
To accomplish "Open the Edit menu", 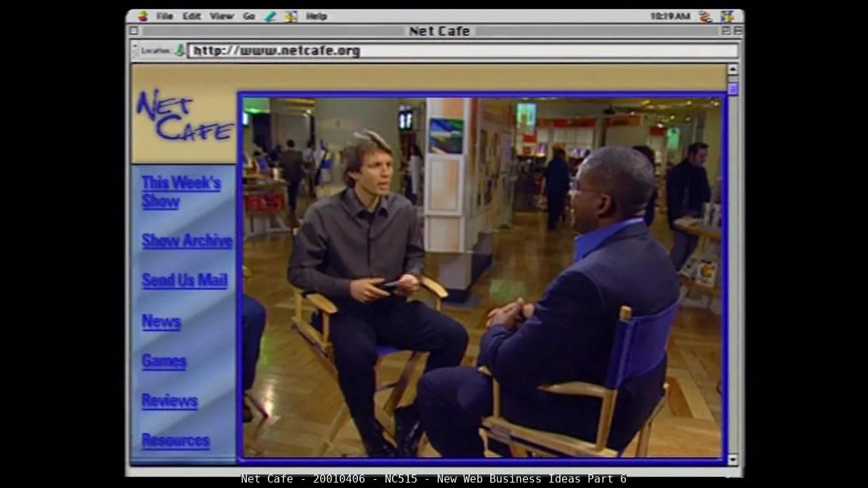I will coord(192,16).
